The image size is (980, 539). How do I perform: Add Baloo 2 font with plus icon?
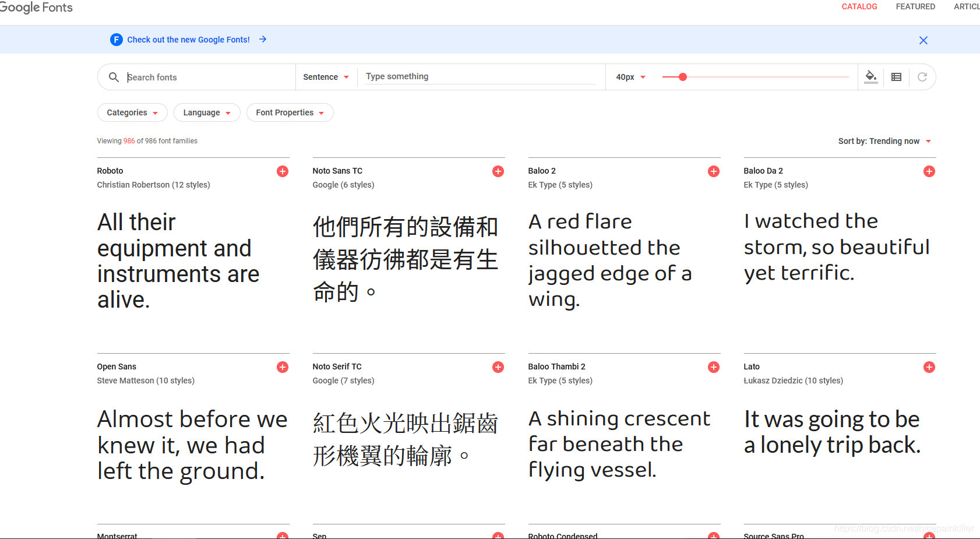[x=714, y=171]
